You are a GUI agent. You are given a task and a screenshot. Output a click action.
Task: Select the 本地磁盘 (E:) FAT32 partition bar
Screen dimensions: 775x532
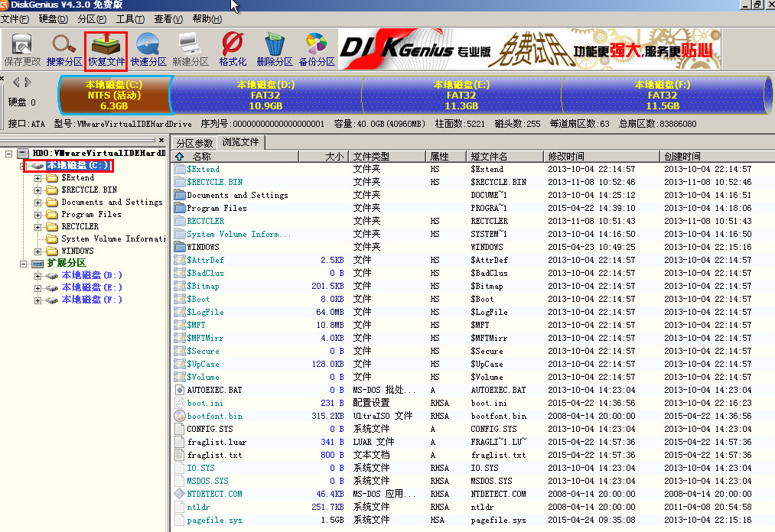(461, 95)
